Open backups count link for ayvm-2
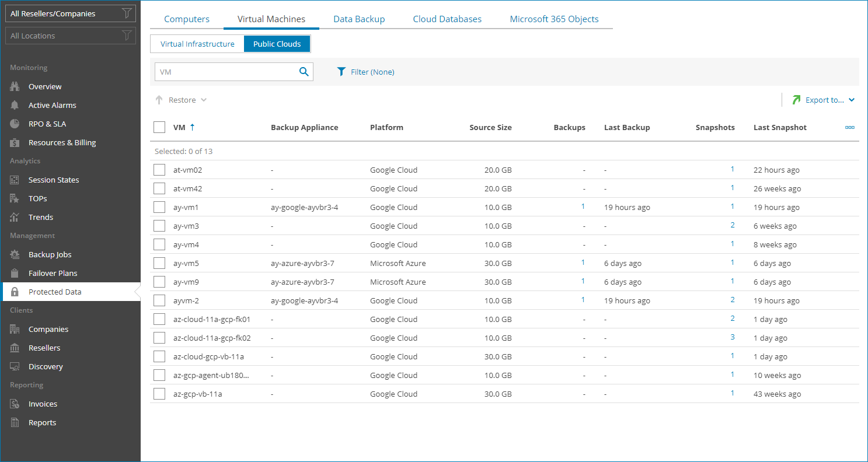 point(583,300)
